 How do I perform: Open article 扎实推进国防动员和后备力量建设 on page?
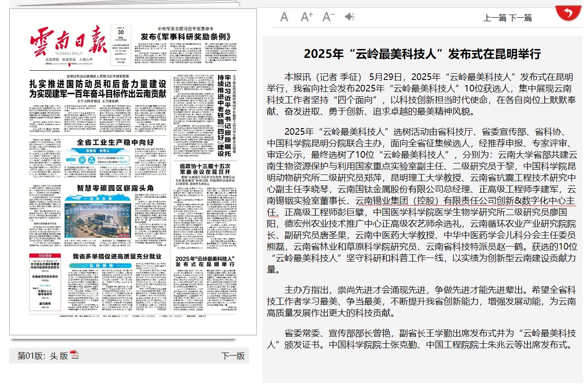tap(98, 89)
